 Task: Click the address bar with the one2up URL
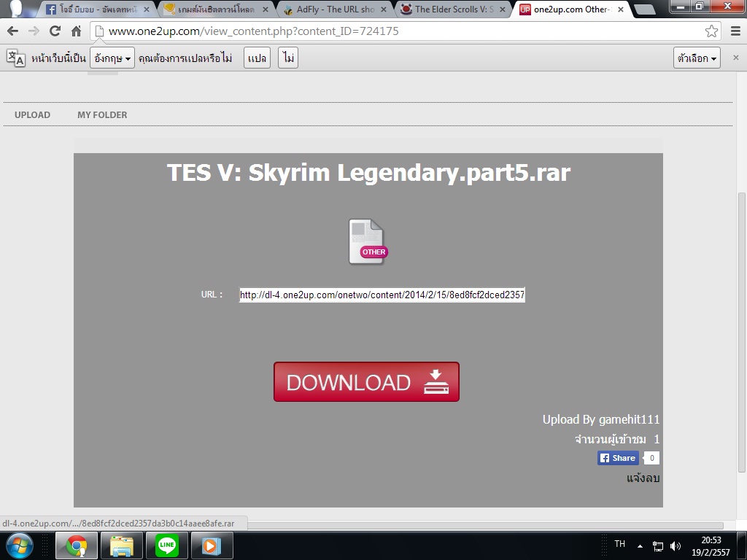pos(405,31)
